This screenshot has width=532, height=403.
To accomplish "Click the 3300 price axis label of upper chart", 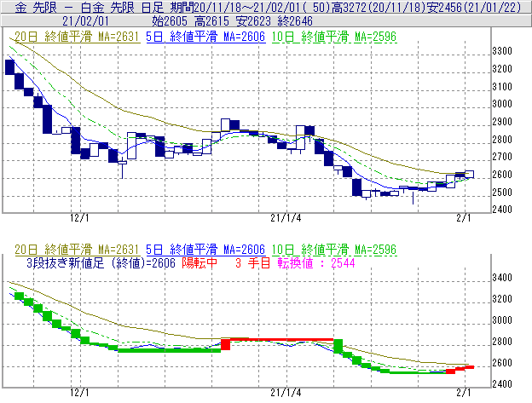I will (502, 51).
